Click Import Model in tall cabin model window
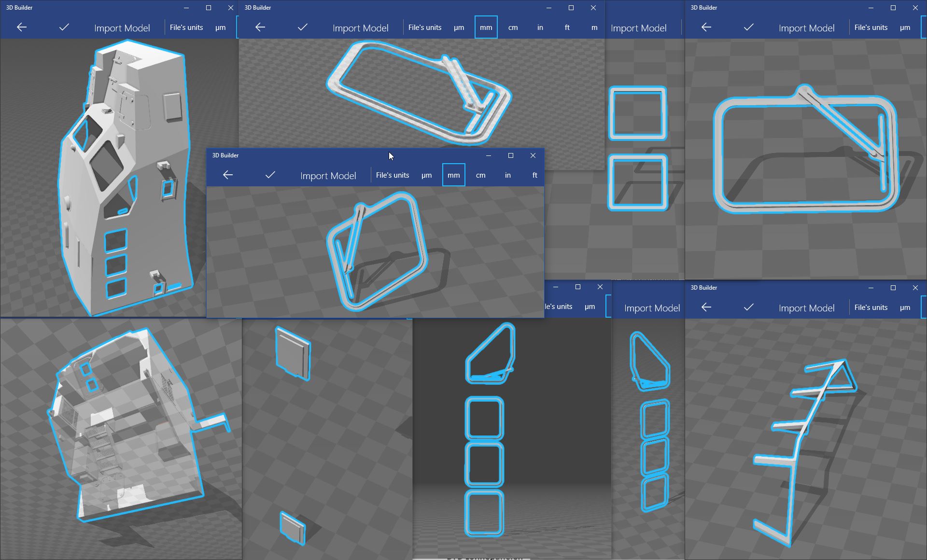The width and height of the screenshot is (927, 560). (122, 28)
